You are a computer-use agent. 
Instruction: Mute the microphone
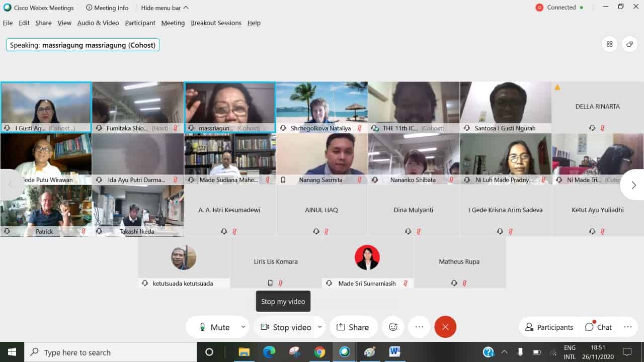tap(214, 327)
